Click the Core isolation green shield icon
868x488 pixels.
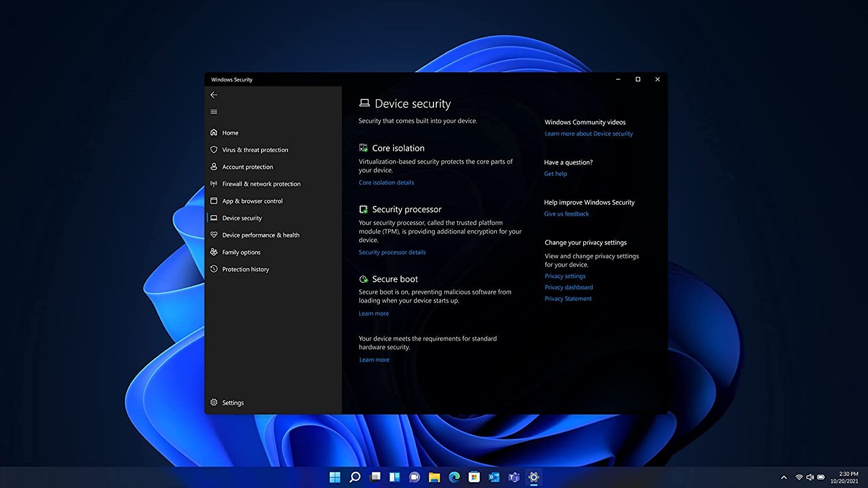[363, 147]
